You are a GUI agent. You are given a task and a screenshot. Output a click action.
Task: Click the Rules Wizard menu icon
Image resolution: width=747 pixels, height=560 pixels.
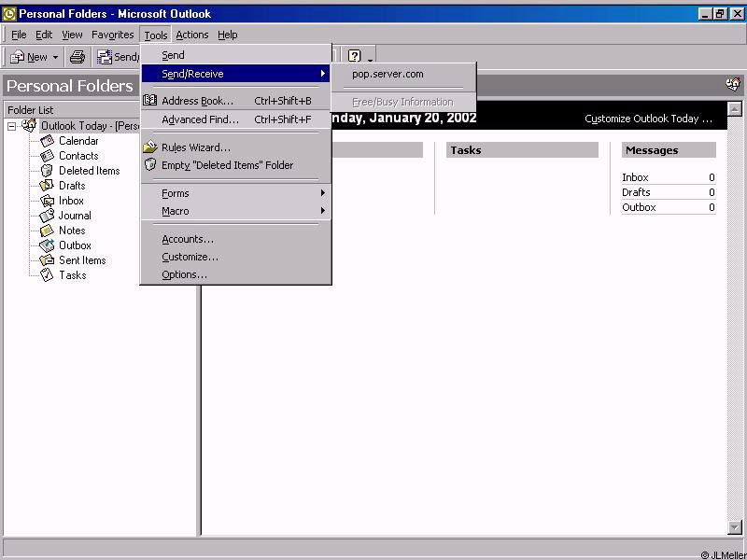pyautogui.click(x=150, y=147)
